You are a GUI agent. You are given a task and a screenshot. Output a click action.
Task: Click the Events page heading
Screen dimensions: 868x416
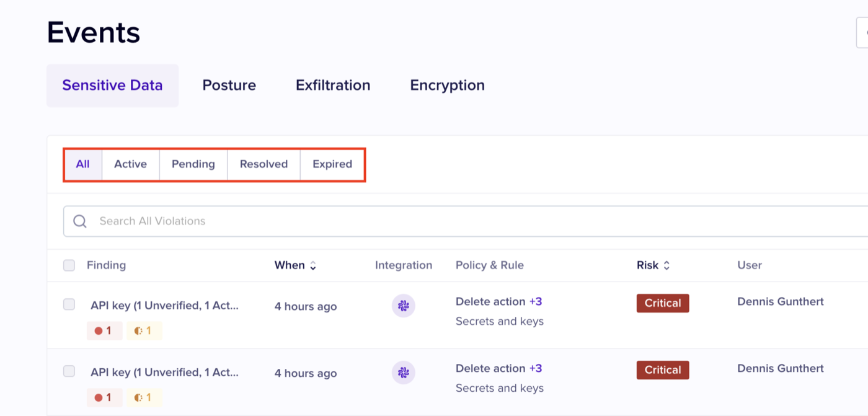point(94,32)
